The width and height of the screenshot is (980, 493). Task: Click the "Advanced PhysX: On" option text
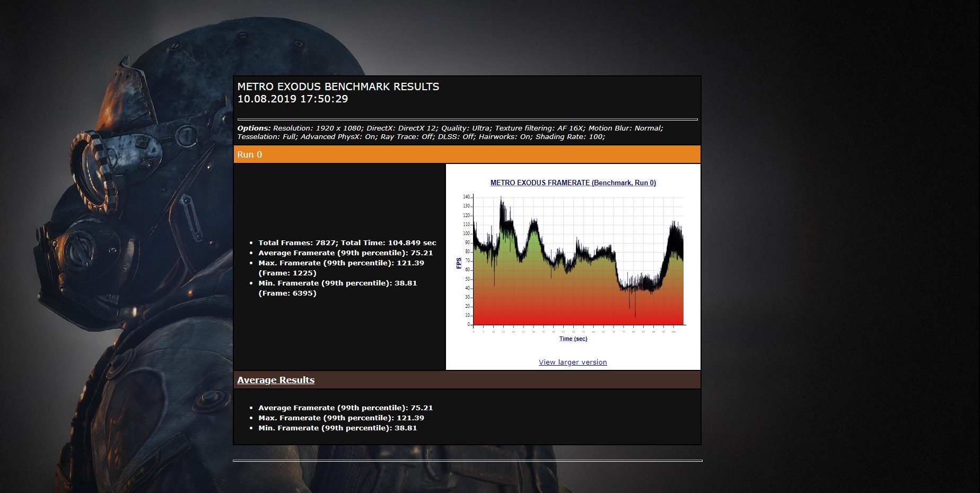coord(338,137)
